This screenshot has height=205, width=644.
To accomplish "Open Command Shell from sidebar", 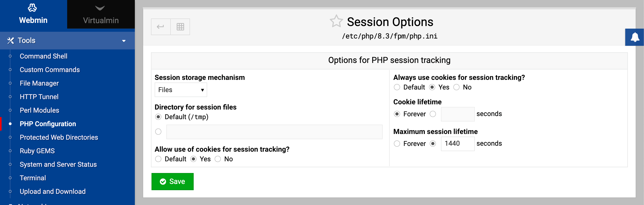I will 43,56.
